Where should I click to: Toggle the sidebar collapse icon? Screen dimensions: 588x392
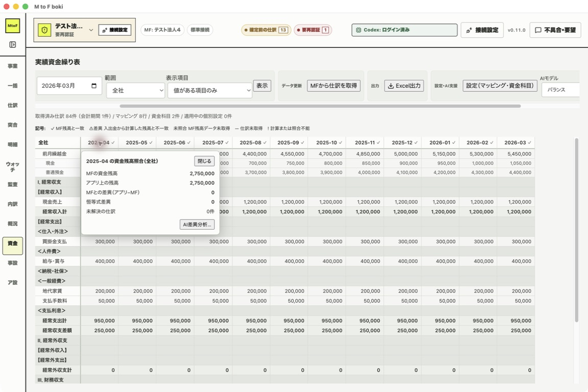coord(12,44)
